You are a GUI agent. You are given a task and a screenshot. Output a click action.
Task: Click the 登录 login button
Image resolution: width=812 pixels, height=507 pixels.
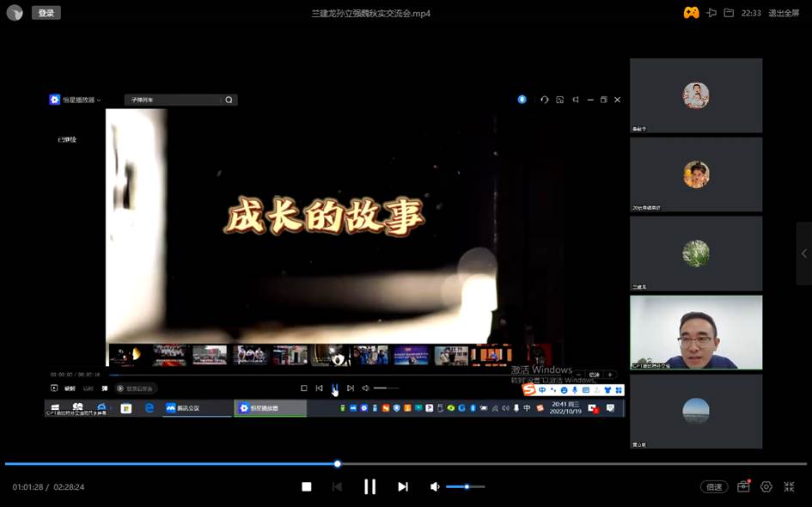46,13
